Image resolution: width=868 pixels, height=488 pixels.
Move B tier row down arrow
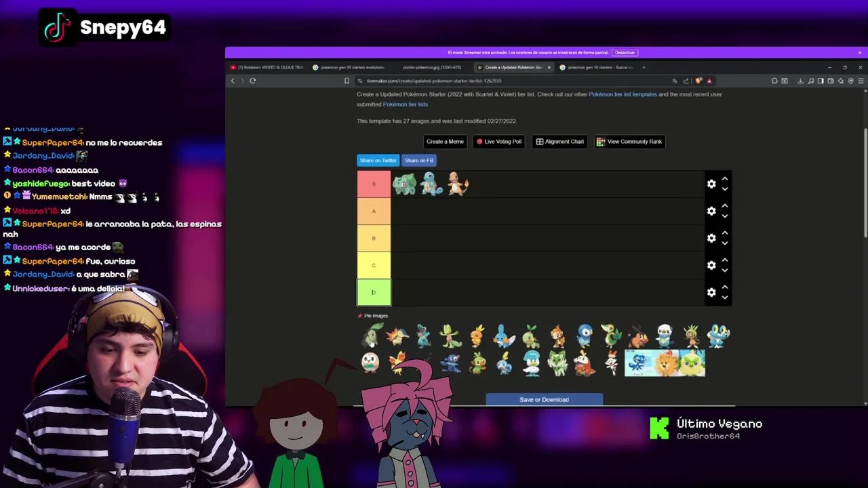point(725,243)
